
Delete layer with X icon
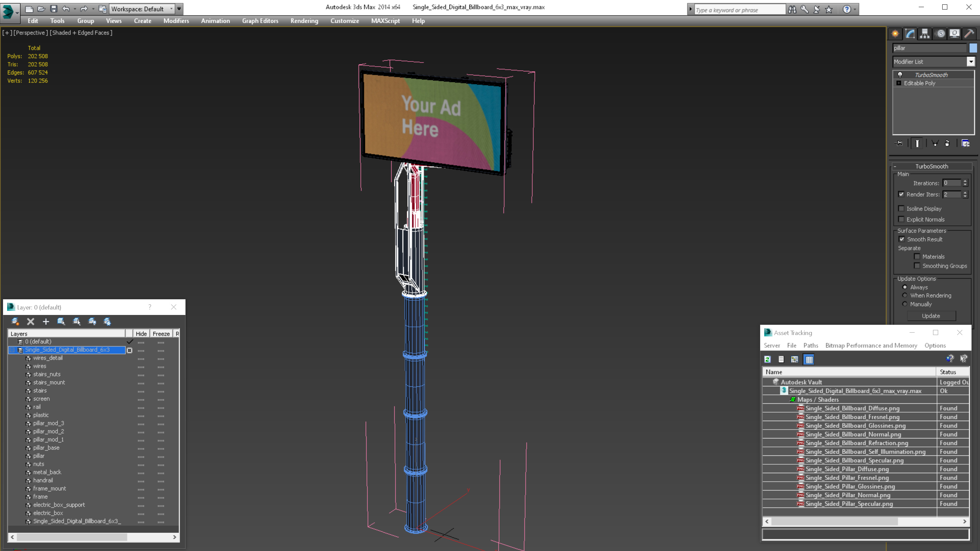click(x=31, y=322)
